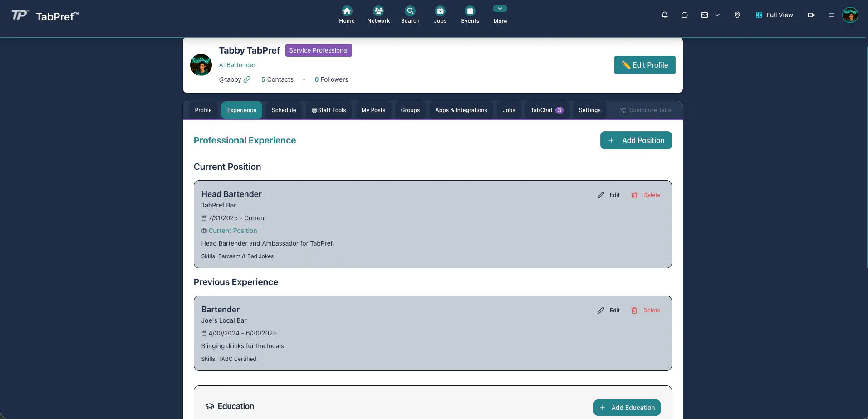Expand the mail dropdown chevron
Image resolution: width=868 pixels, height=419 pixels.
pos(717,15)
